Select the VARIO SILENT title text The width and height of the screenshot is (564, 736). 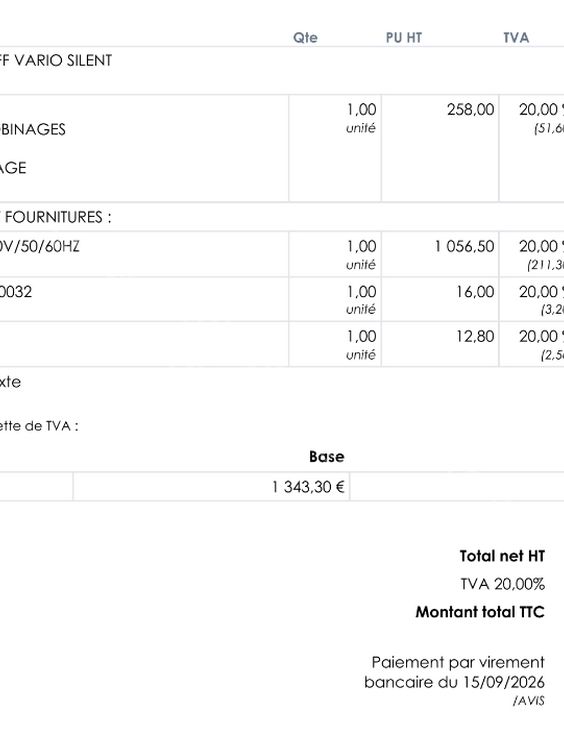click(x=63, y=61)
